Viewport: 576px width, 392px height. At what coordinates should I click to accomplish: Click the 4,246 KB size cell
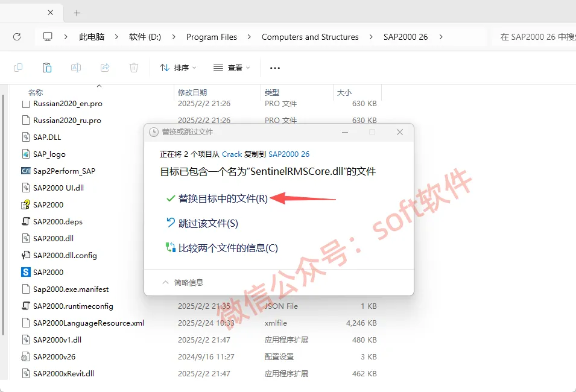361,323
